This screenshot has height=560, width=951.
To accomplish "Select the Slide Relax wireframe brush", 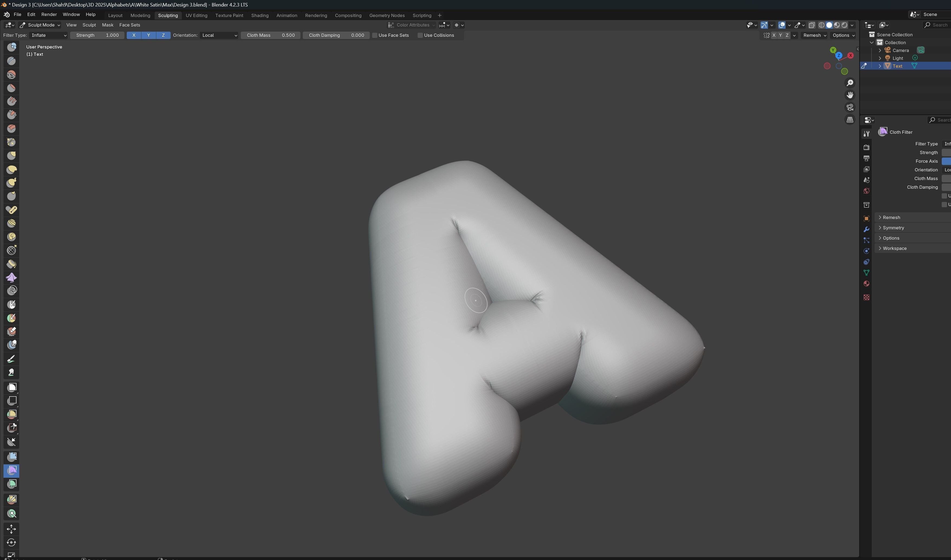I will [x=11, y=250].
